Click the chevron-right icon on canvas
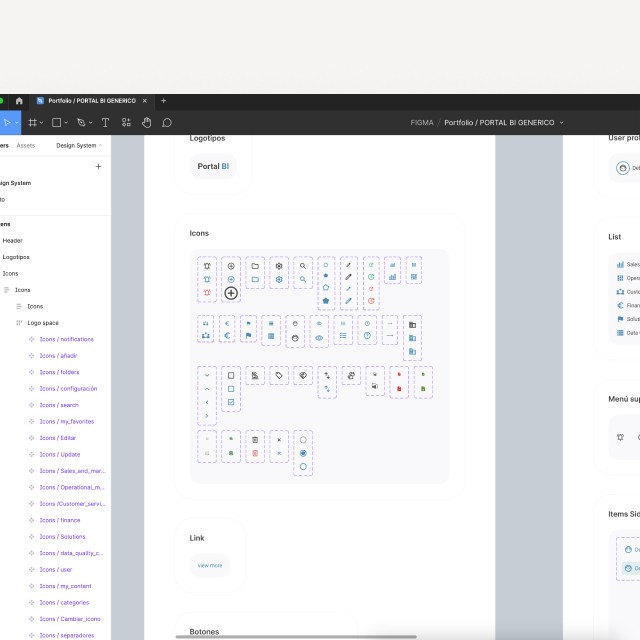640x640 pixels. pos(207,416)
